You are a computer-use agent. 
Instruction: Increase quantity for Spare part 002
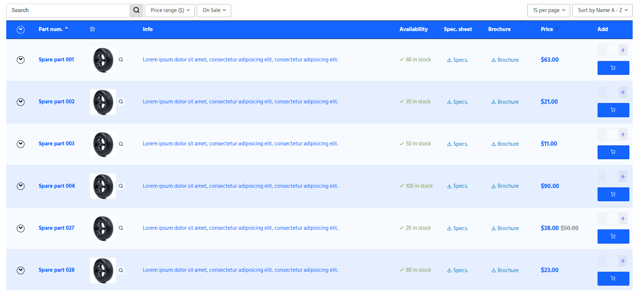click(x=623, y=92)
